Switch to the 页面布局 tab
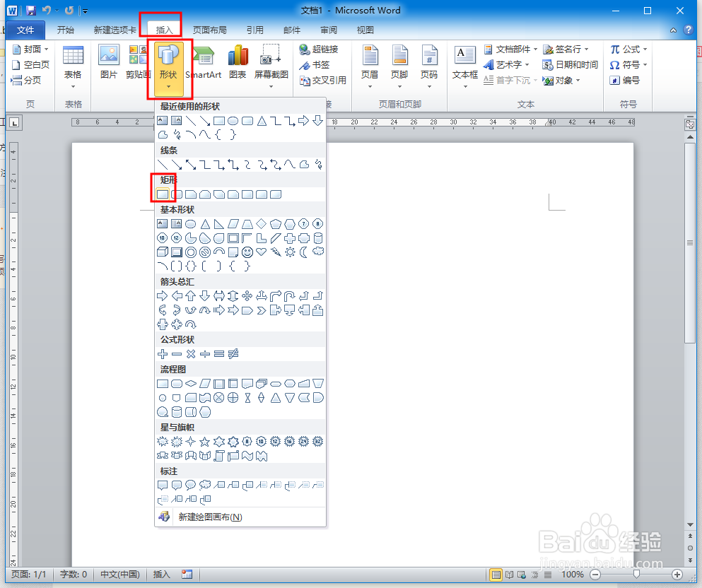The image size is (702, 588). point(209,30)
